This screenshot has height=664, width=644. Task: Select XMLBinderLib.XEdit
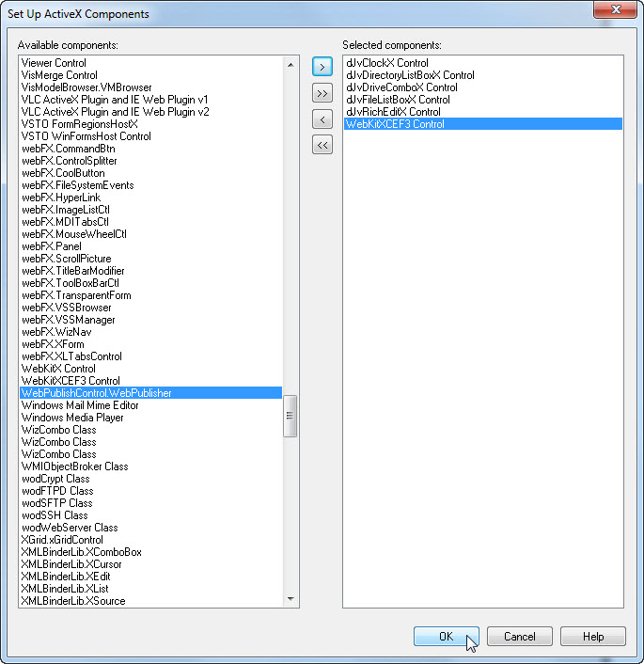tap(150, 577)
